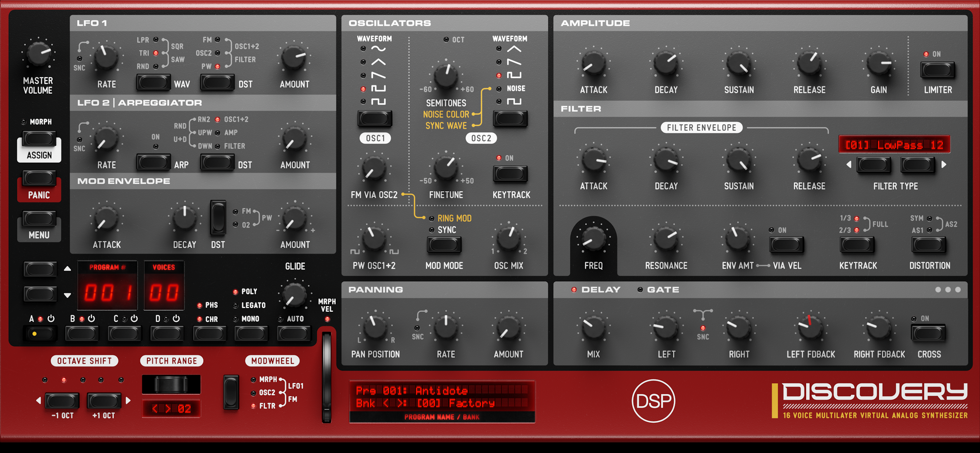Select layer C button

124,334
